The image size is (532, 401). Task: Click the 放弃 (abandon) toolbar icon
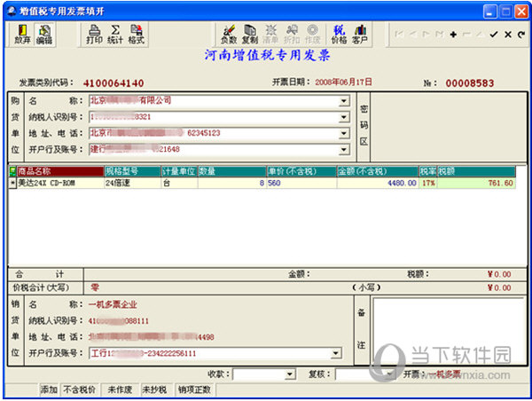coord(22,35)
